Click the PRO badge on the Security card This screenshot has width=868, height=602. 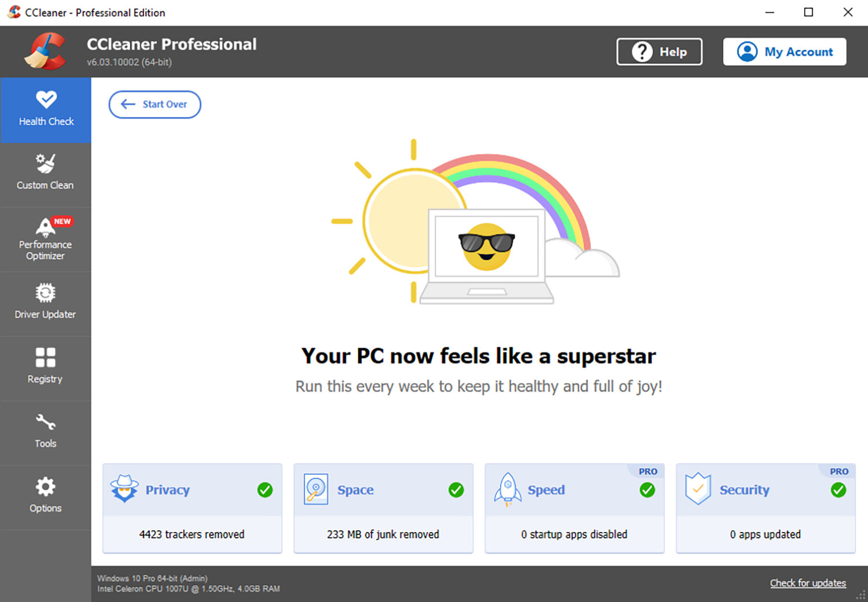(x=839, y=471)
